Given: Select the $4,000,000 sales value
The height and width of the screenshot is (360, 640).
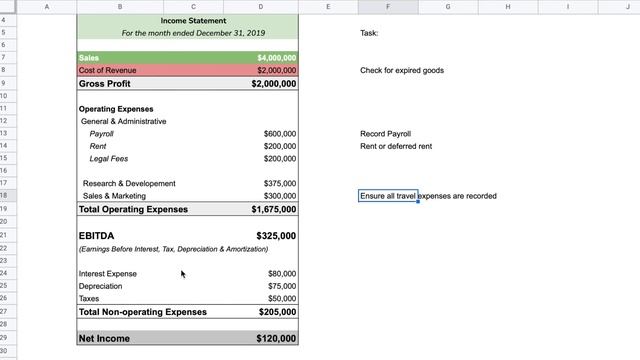Looking at the screenshot, I should point(276,58).
